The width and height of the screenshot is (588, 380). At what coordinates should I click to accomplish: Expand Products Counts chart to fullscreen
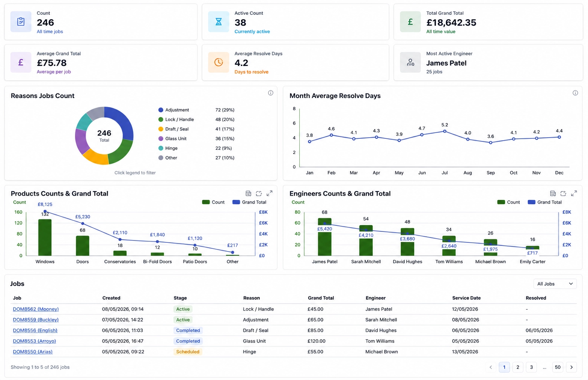point(269,193)
